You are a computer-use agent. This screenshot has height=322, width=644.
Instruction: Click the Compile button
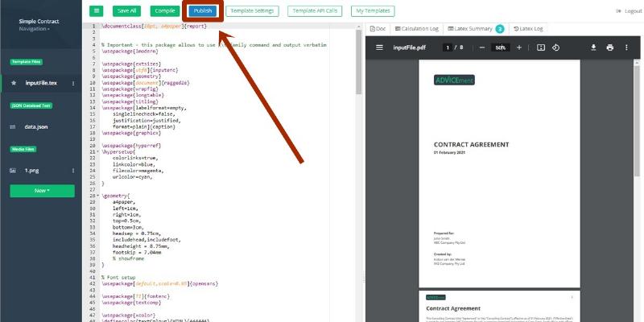(165, 11)
